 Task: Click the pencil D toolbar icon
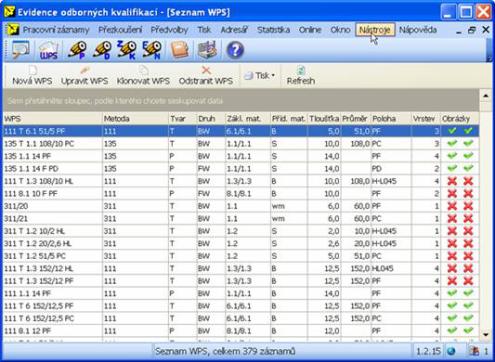pyautogui.click(x=102, y=50)
